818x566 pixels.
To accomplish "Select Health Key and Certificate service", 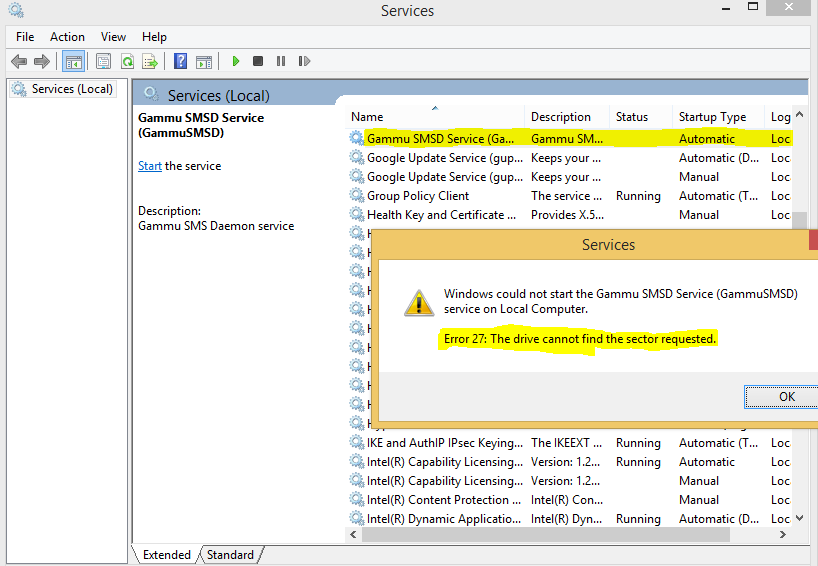I will click(x=441, y=215).
